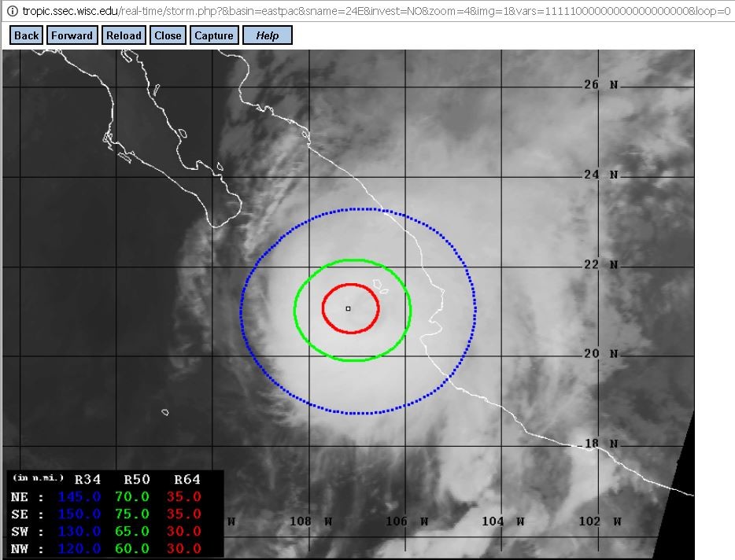Click the 22 N latitude label
The width and height of the screenshot is (735, 560).
coord(601,265)
